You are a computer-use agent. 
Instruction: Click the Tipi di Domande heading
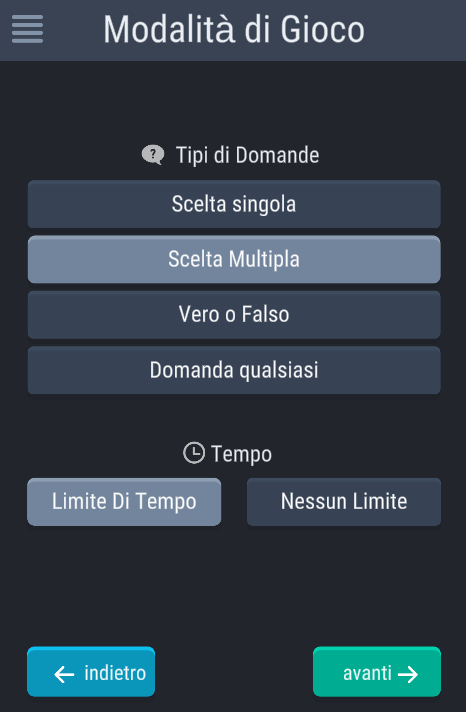click(248, 155)
